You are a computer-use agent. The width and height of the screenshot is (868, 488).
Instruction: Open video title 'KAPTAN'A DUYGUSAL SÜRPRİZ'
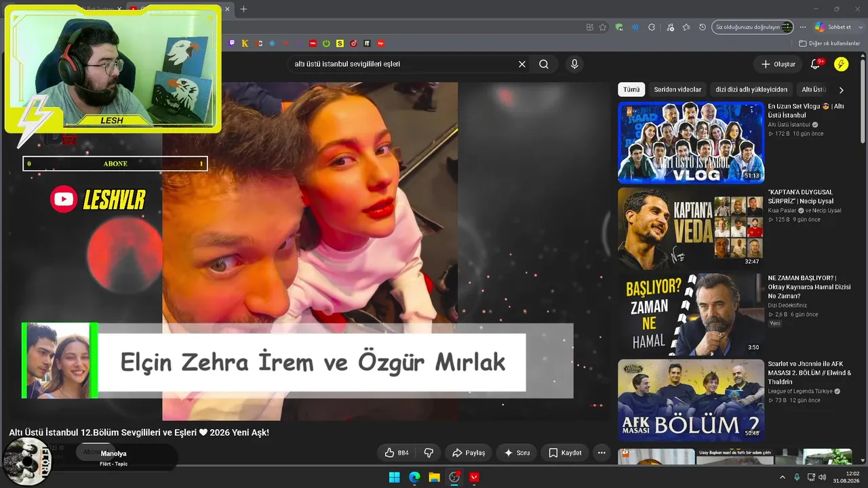(801, 197)
